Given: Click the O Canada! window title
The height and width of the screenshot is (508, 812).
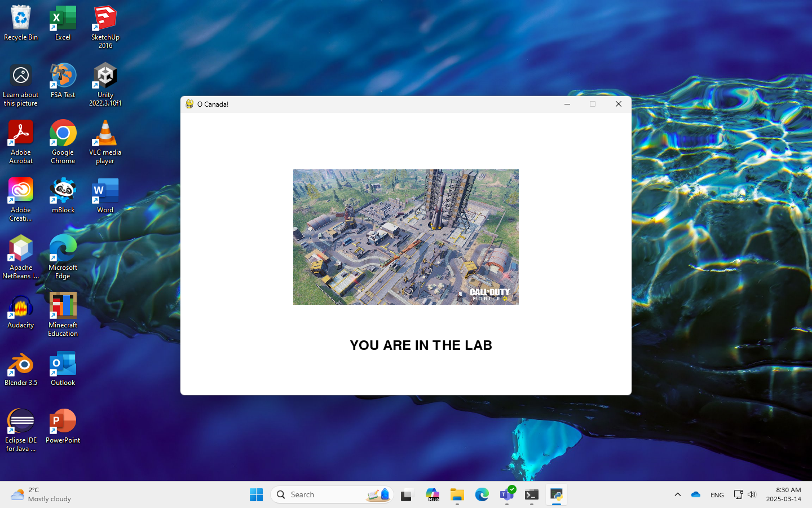Looking at the screenshot, I should pyautogui.click(x=213, y=104).
